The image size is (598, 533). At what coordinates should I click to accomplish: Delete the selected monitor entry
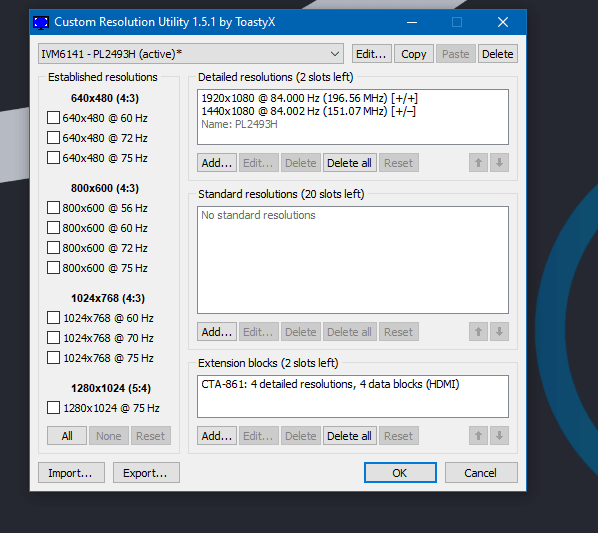(498, 54)
